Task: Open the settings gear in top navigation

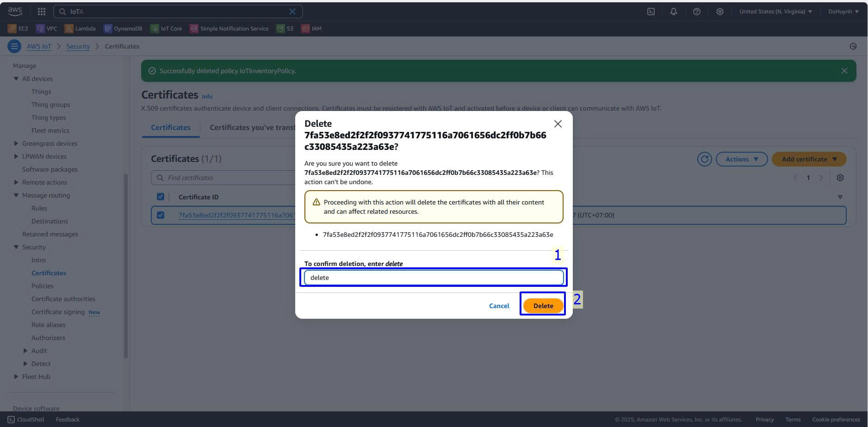Action: (x=719, y=12)
